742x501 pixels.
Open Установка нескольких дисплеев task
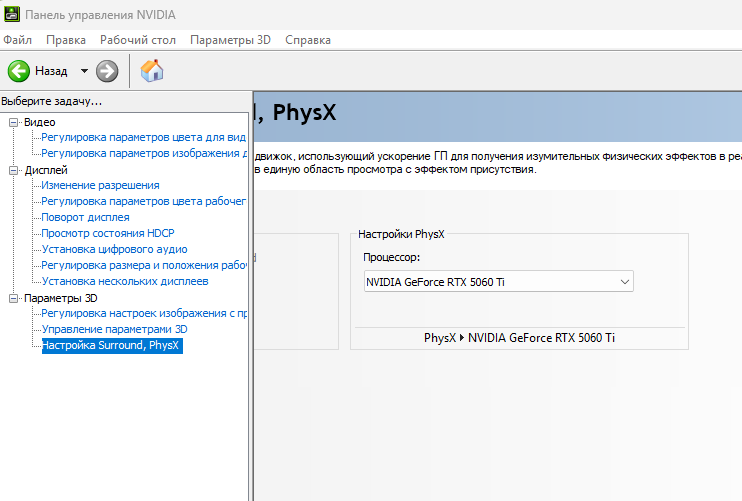click(125, 281)
